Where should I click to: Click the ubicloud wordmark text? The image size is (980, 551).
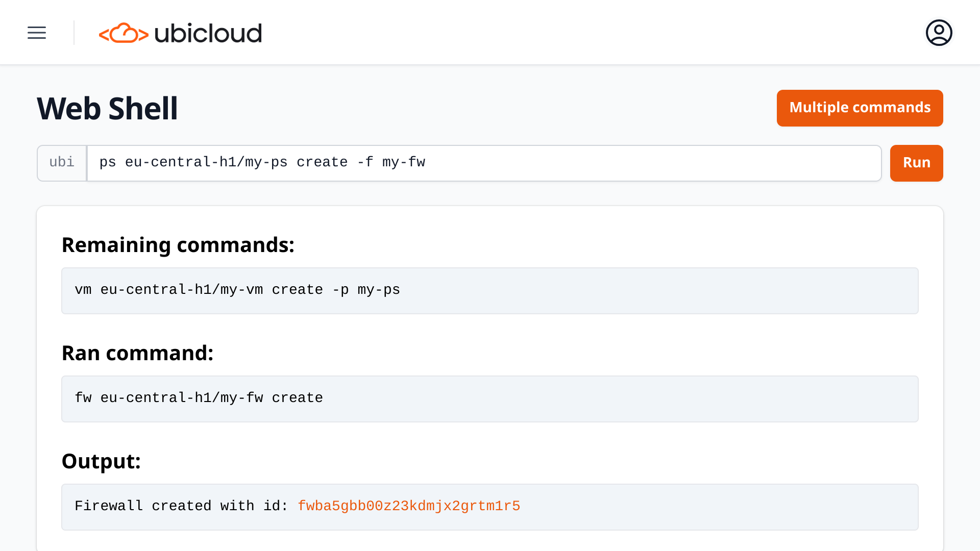208,34
